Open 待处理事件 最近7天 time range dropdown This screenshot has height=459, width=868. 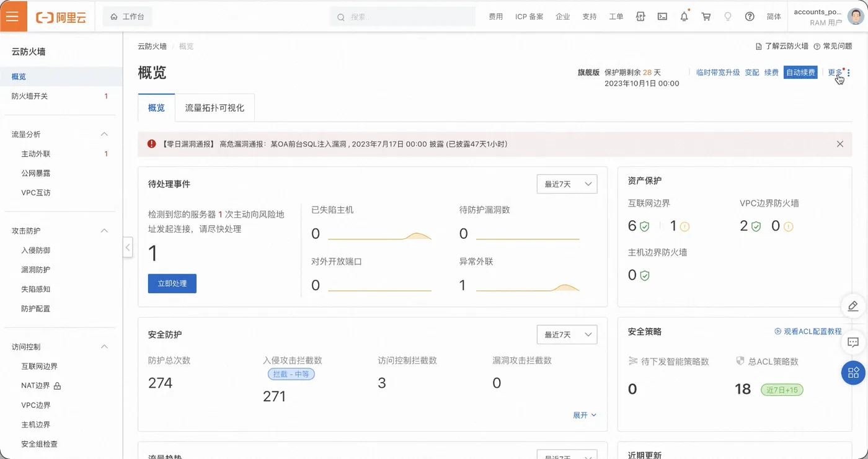[x=567, y=184]
